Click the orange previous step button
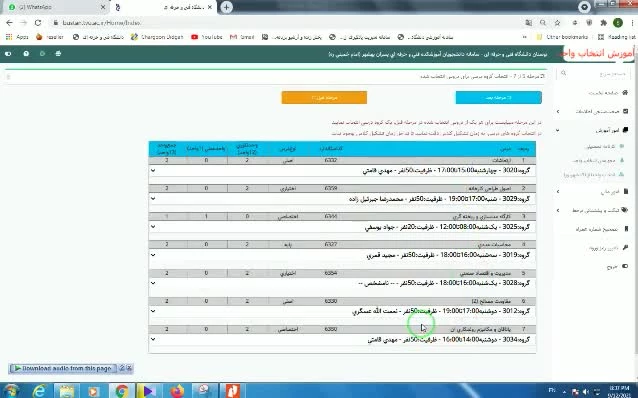This screenshot has width=638, height=398. 324,98
